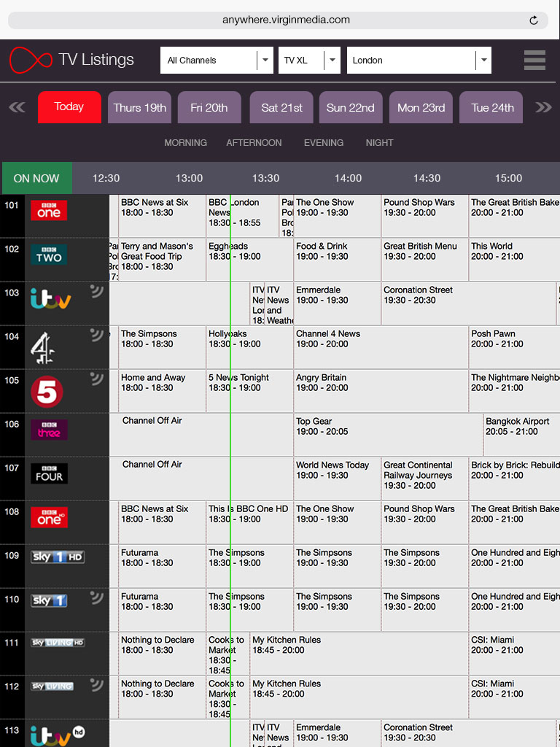Switch to Fri 20th listings
The height and width of the screenshot is (747, 560).
[x=209, y=107]
